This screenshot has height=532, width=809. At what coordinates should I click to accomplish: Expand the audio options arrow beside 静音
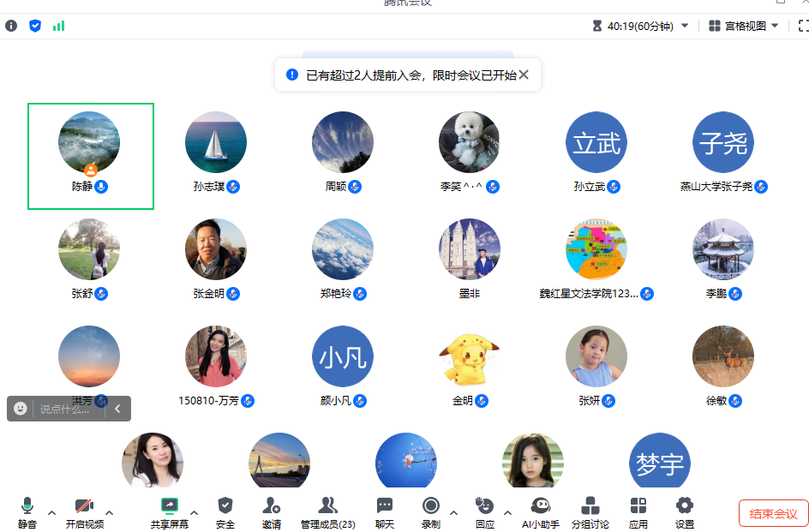pyautogui.click(x=51, y=513)
